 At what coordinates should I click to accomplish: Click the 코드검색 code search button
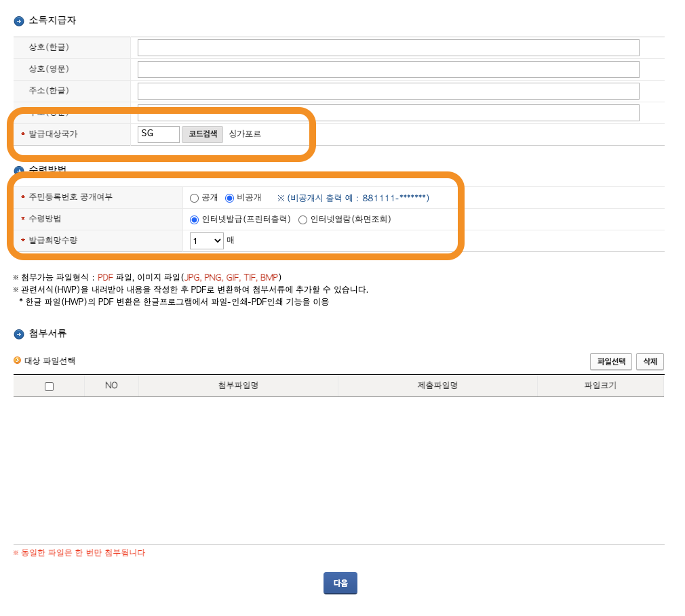point(202,134)
